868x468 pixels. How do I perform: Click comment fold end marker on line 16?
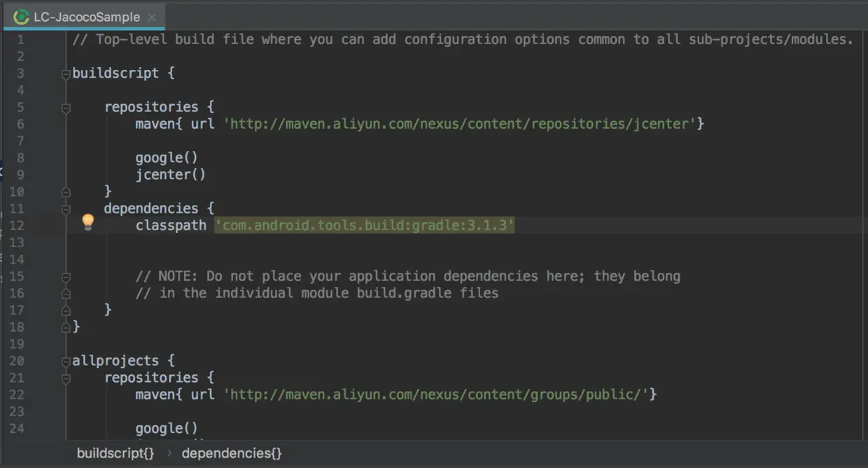click(66, 294)
